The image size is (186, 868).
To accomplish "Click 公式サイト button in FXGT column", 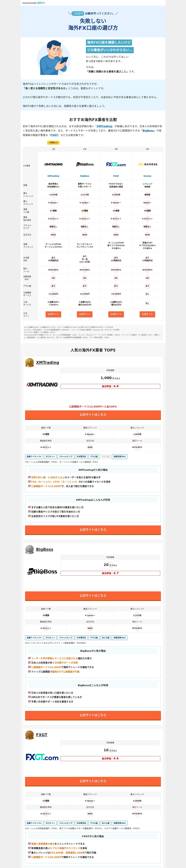I will click(x=116, y=314).
